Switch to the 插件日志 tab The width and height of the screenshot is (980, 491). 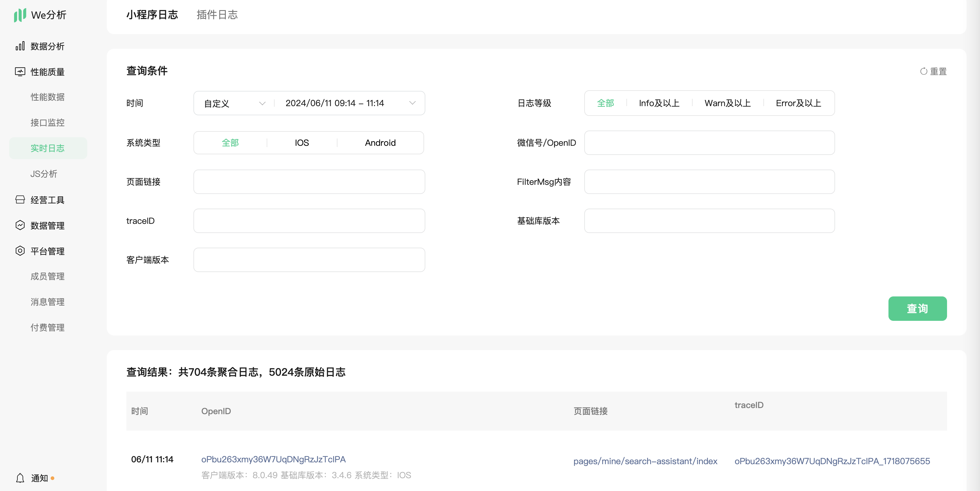(217, 15)
